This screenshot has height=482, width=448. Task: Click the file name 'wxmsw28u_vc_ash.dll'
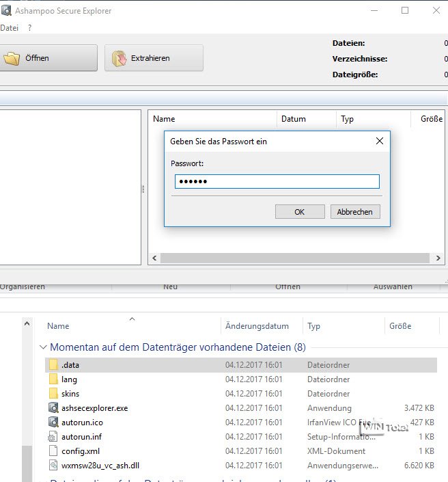(x=100, y=466)
